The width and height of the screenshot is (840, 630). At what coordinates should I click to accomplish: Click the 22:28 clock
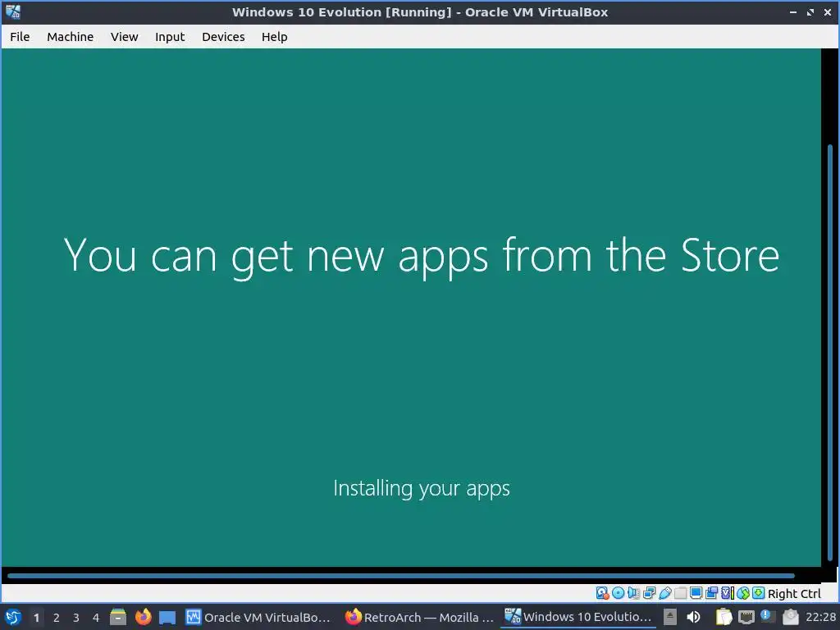[820, 617]
